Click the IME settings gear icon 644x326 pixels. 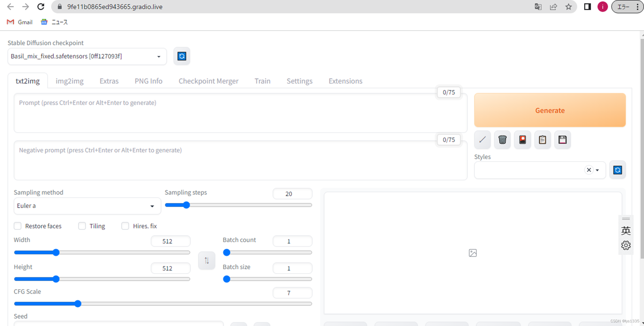point(626,245)
